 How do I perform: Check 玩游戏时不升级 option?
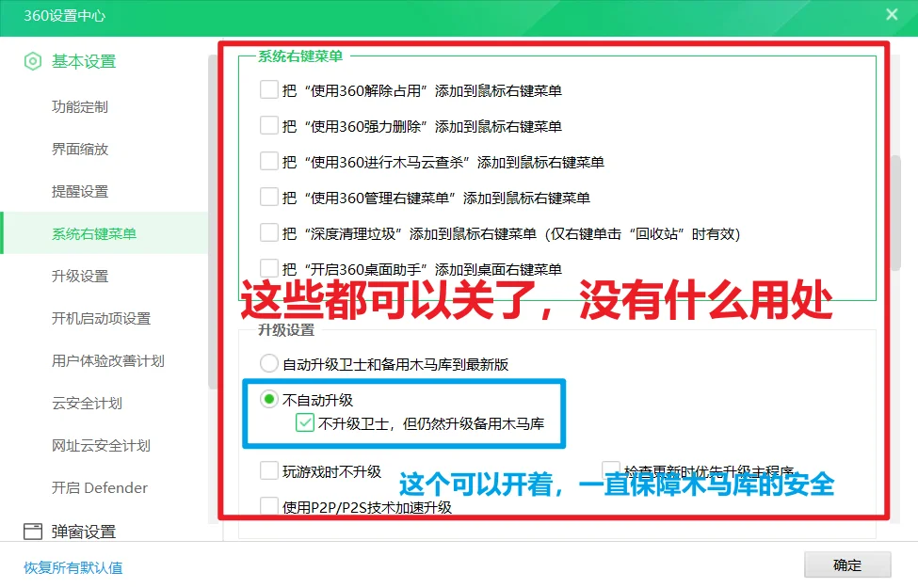[268, 470]
